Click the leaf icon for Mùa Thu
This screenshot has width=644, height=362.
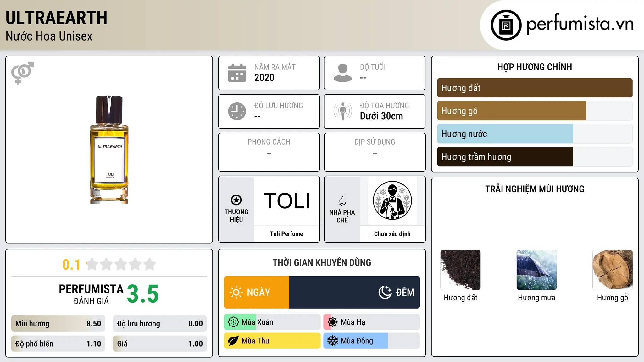point(233,341)
